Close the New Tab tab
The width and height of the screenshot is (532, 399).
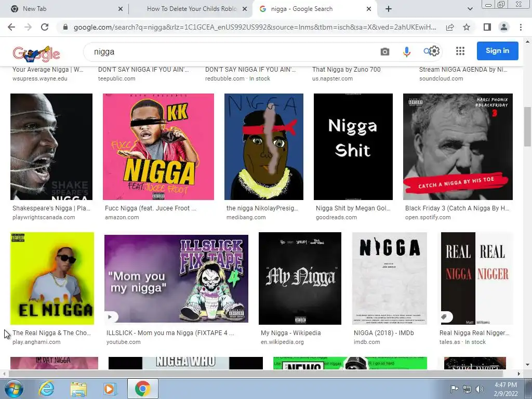click(x=121, y=9)
